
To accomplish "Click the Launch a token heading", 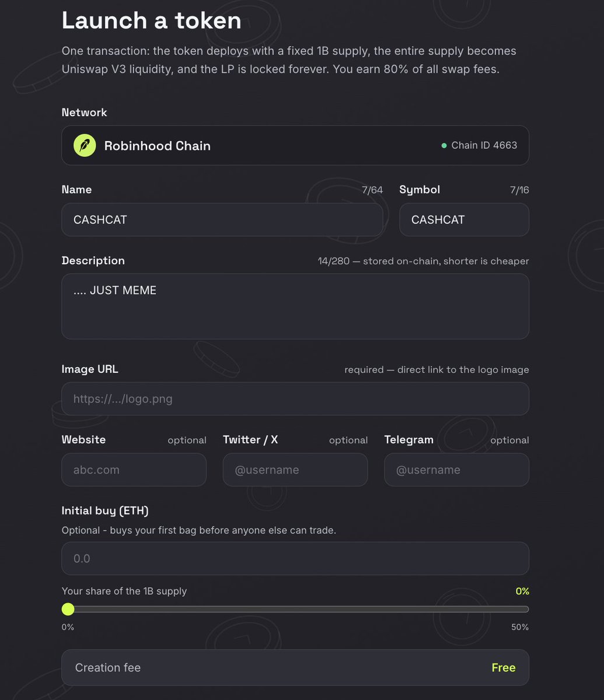I will [152, 20].
